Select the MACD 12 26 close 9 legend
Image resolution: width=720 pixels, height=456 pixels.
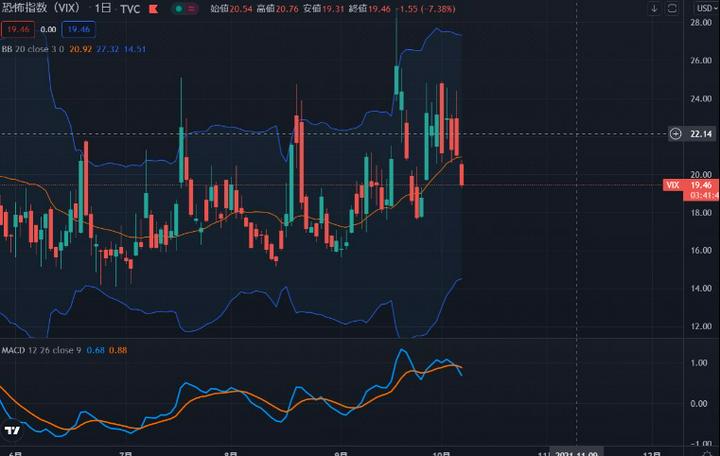point(40,349)
